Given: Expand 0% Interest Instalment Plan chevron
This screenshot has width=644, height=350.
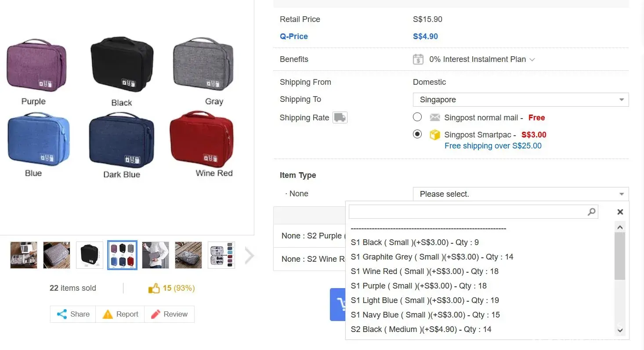Looking at the screenshot, I should coord(532,60).
